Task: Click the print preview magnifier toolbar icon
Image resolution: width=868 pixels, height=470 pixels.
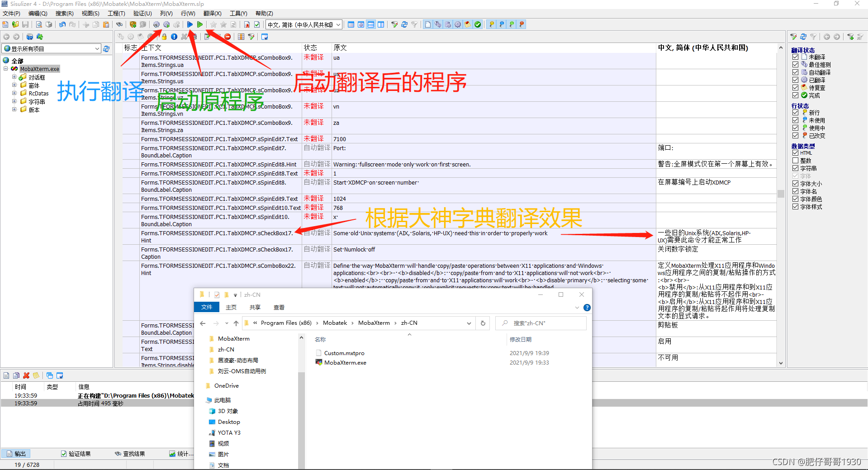Action: click(x=39, y=24)
